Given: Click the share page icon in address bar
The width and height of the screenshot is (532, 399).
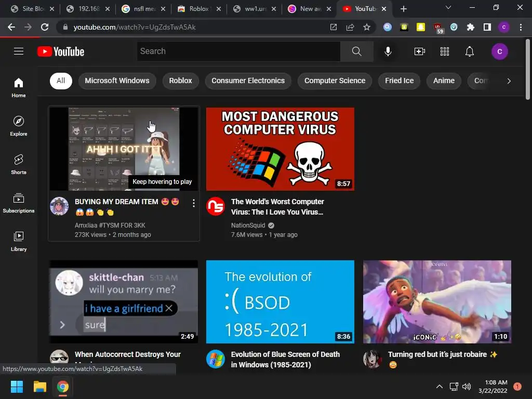Looking at the screenshot, I should coord(350,27).
